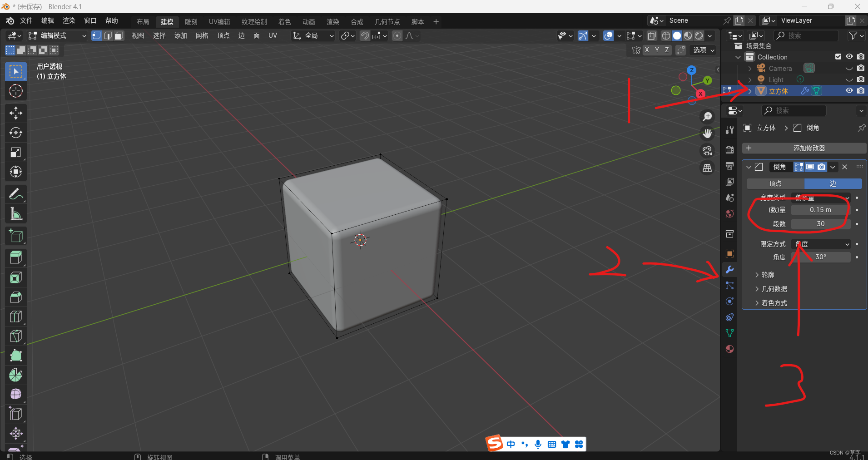Select the 边 bevel affect button
This screenshot has width=868, height=460.
(833, 183)
